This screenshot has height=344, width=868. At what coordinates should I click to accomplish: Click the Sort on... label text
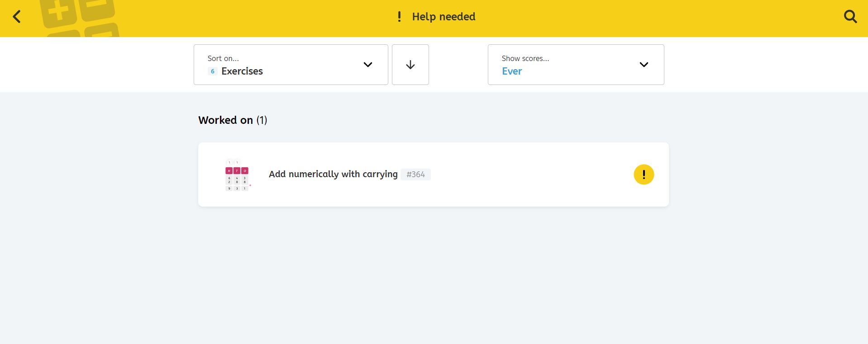(223, 58)
